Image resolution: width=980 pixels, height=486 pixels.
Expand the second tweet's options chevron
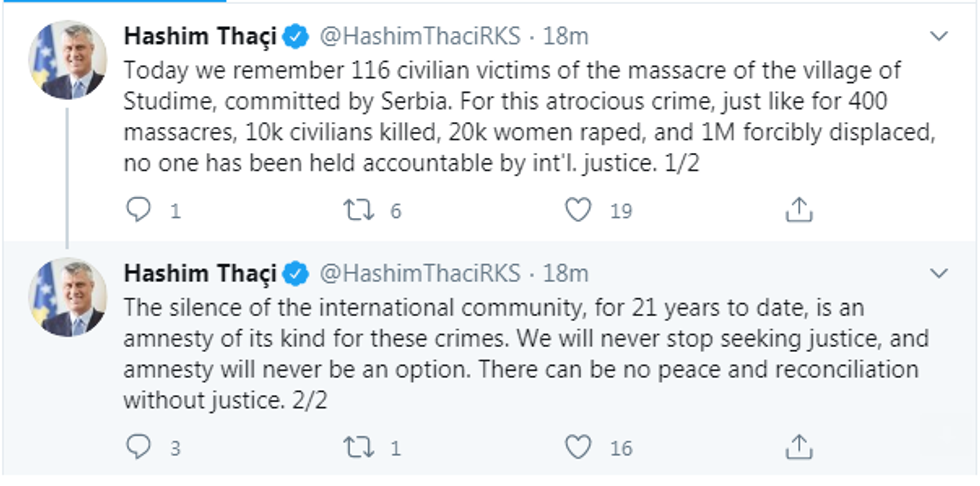[x=939, y=273]
